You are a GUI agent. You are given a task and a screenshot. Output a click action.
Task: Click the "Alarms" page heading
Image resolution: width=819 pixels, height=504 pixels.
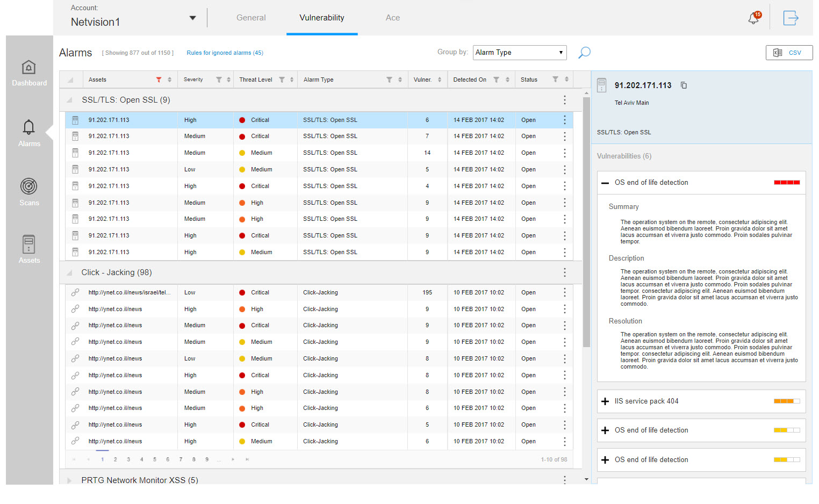pyautogui.click(x=75, y=53)
